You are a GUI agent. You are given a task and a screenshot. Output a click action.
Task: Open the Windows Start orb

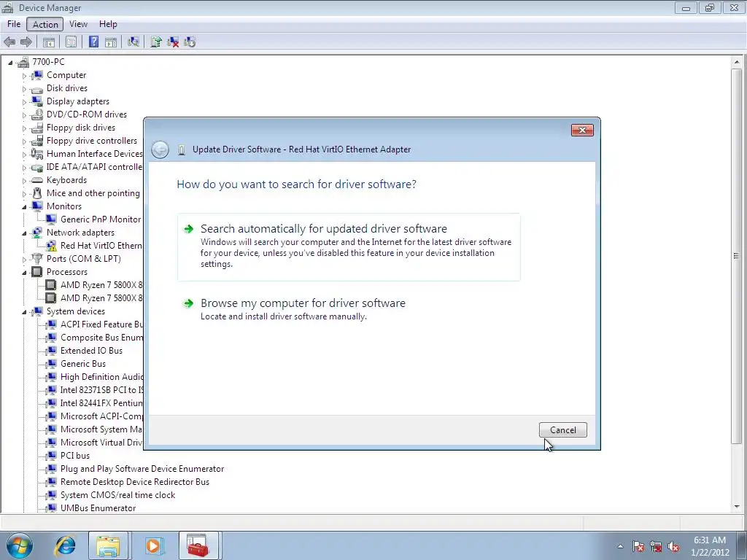click(20, 545)
